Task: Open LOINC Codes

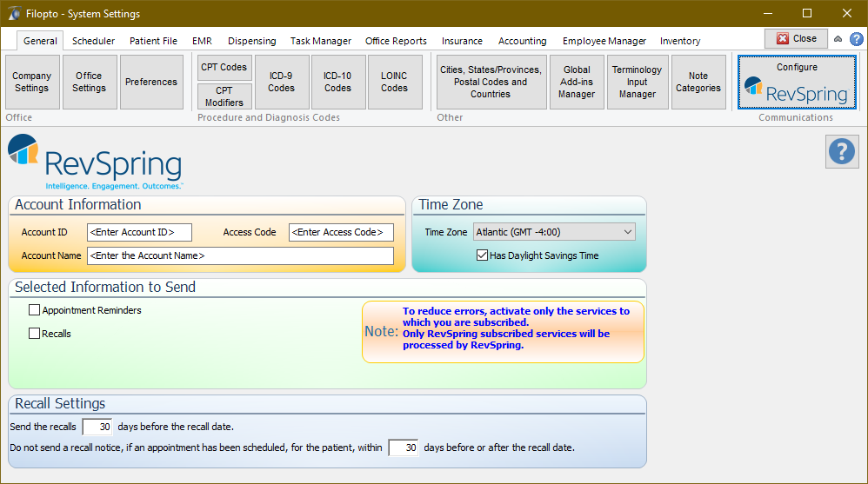Action: [x=394, y=82]
